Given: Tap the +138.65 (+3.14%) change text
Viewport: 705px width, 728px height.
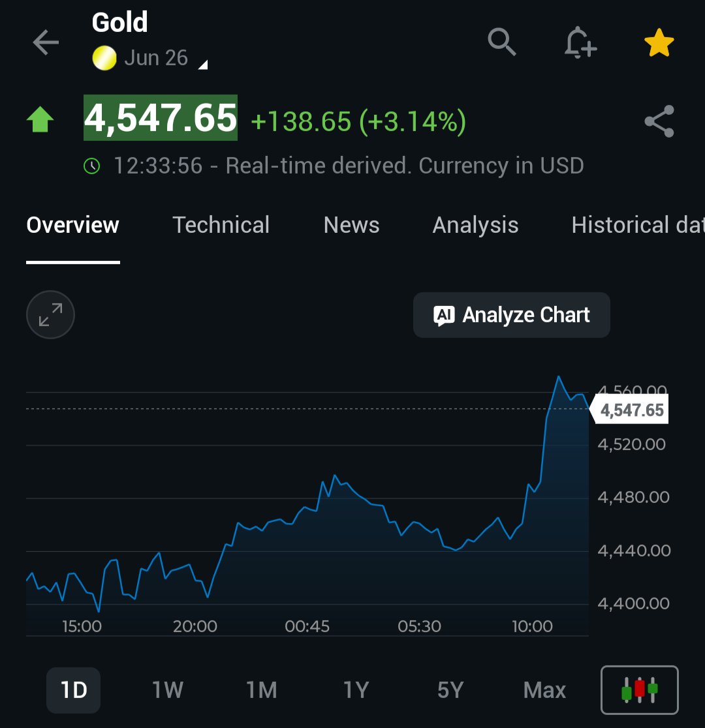Looking at the screenshot, I should tap(358, 121).
